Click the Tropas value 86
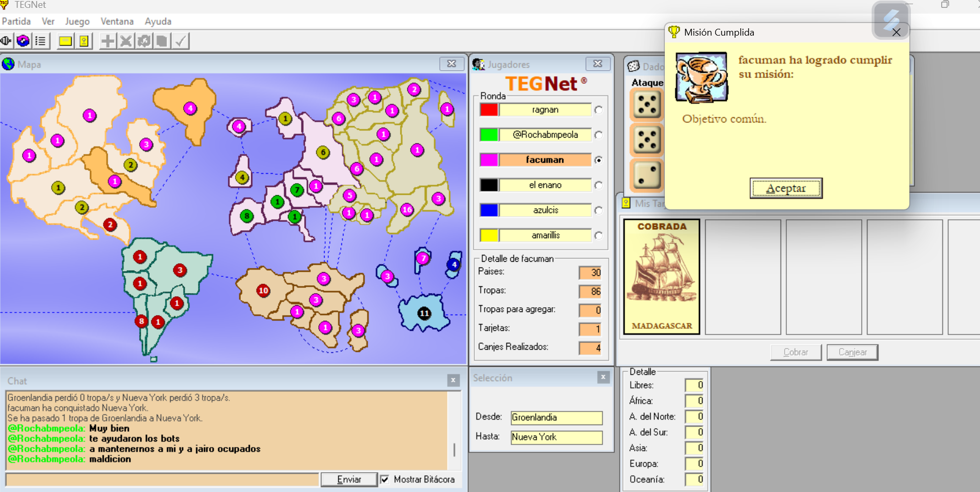Image resolution: width=980 pixels, height=492 pixels. click(591, 292)
